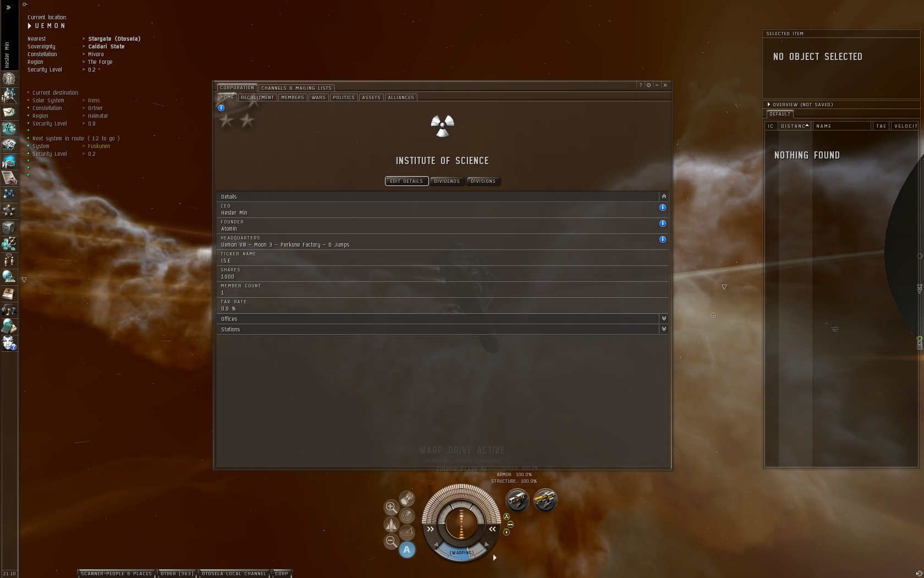Open the Corporation stars icon in sidebar
The width and height of the screenshot is (924, 578).
[9, 210]
